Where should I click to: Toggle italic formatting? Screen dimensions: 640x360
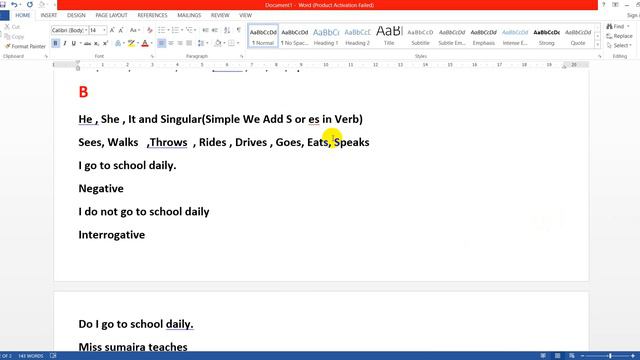(x=64, y=43)
